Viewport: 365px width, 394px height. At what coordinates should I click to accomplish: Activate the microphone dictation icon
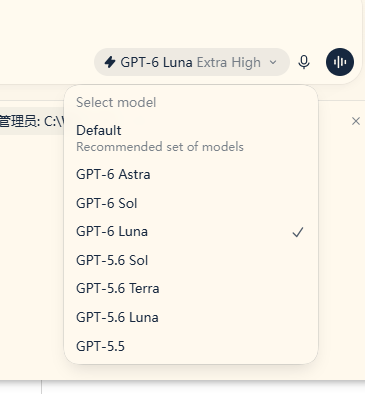[x=304, y=62]
